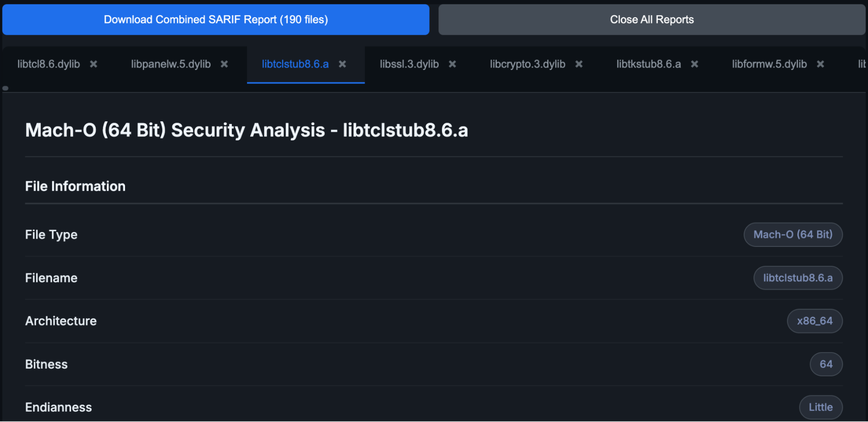This screenshot has width=868, height=422.
Task: Close the libpanelw.5.dylib report tab
Action: tap(225, 64)
